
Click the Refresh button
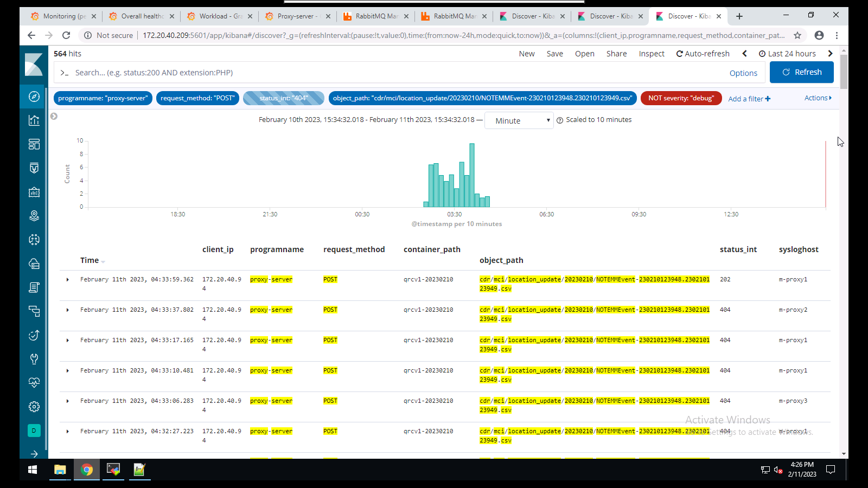(x=801, y=72)
